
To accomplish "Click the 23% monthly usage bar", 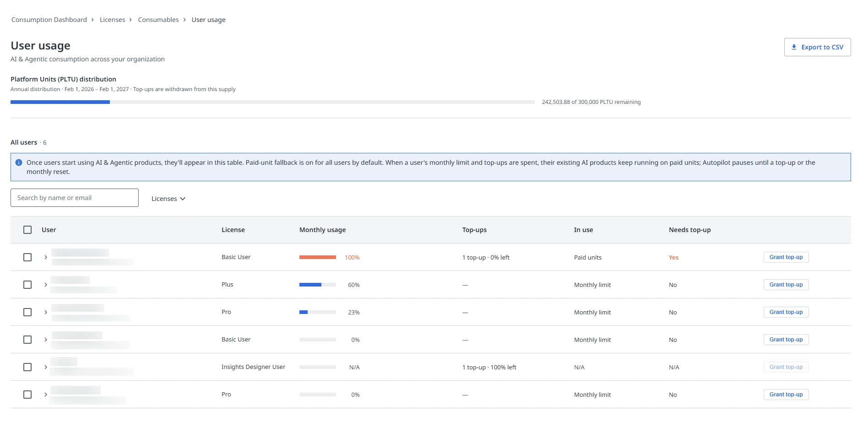I will coord(318,312).
